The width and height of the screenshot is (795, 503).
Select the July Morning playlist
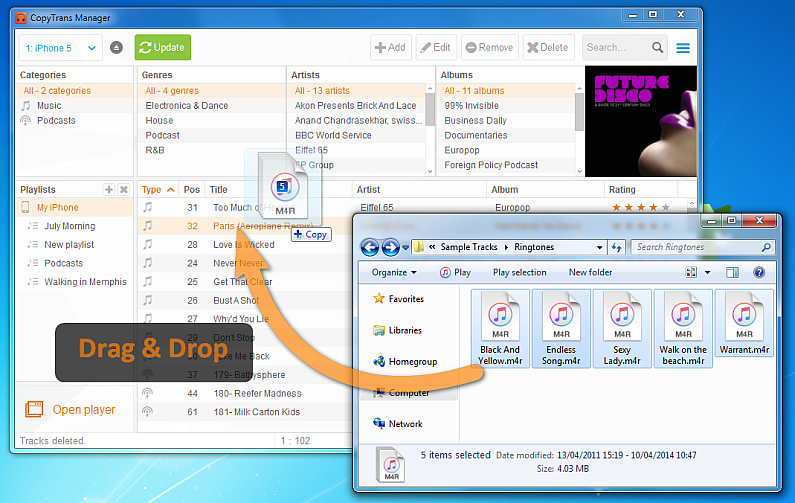pos(75,226)
